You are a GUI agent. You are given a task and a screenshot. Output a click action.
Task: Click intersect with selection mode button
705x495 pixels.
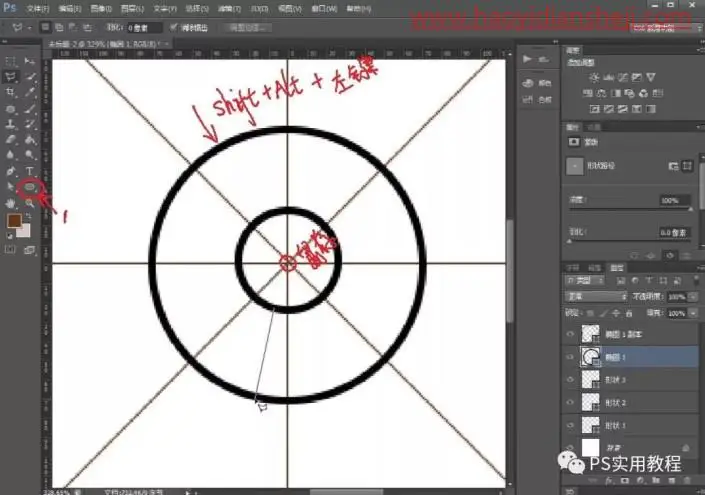88,28
